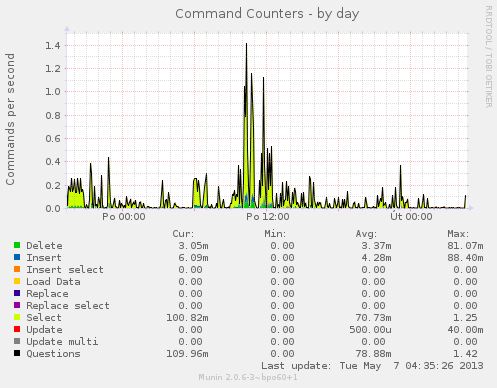Screen dimensions: 497x388
Task: Click Update average value 500.00u
Action: tap(371, 330)
